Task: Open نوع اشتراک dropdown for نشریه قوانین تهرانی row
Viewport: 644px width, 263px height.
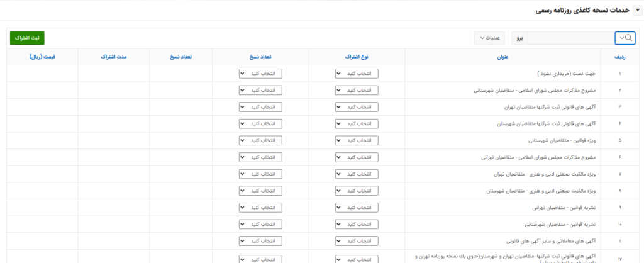Action: (x=357, y=208)
